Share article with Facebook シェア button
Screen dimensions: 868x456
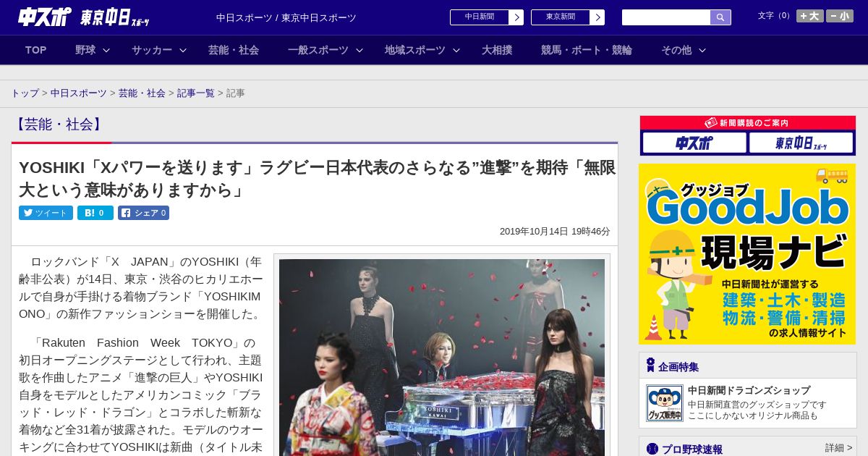coord(143,213)
